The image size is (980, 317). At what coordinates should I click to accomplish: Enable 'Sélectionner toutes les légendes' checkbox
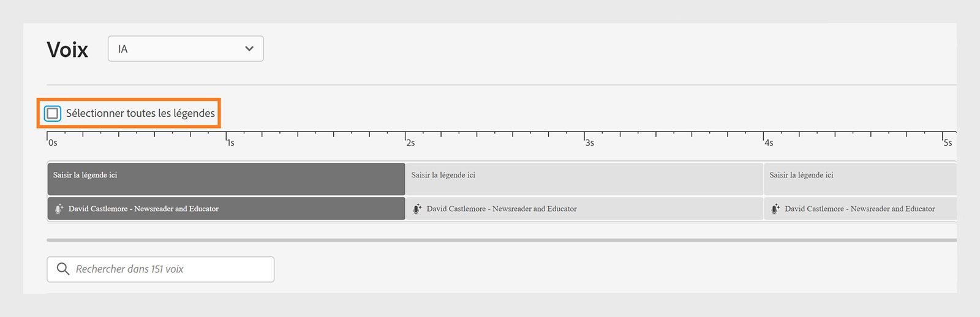(x=53, y=113)
